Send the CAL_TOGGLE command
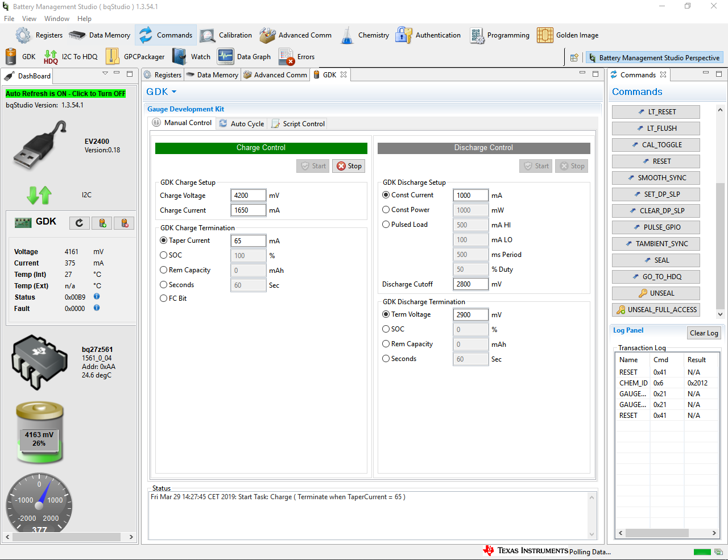 click(x=656, y=145)
